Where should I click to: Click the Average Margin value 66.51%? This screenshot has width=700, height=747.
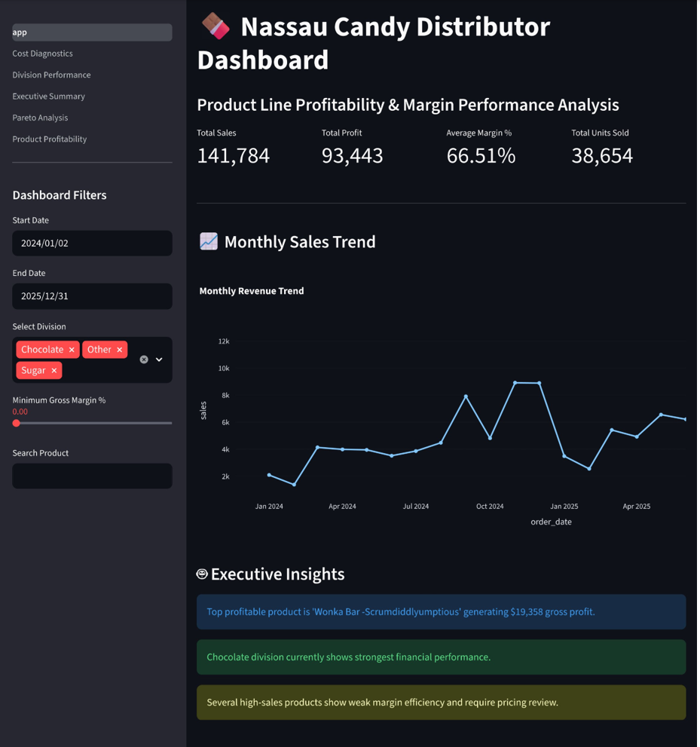tap(481, 156)
